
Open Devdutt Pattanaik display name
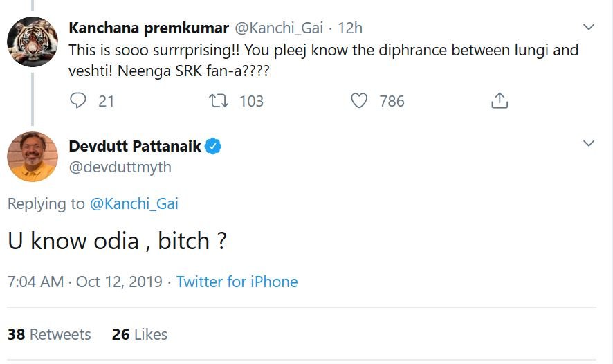[136, 146]
